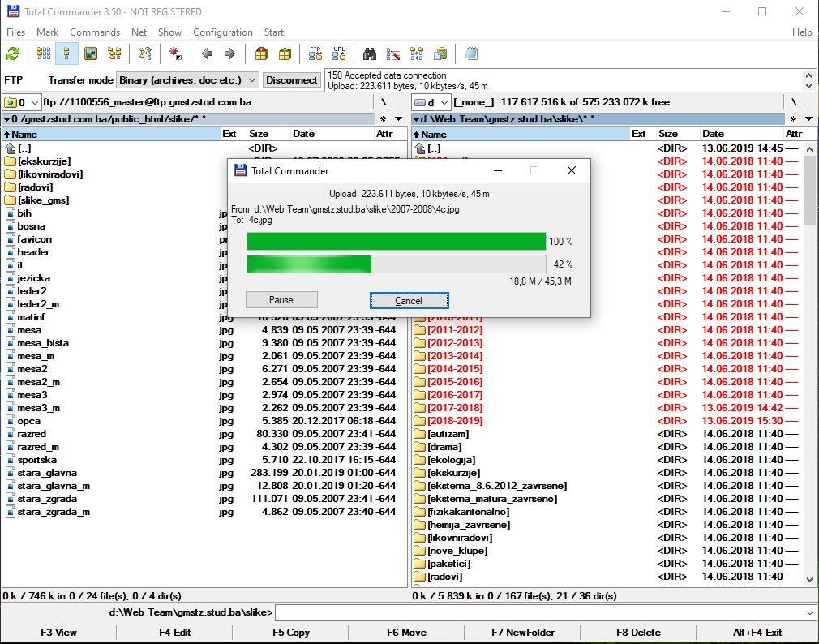
Task: Click F7 NewFolder button
Action: click(523, 632)
